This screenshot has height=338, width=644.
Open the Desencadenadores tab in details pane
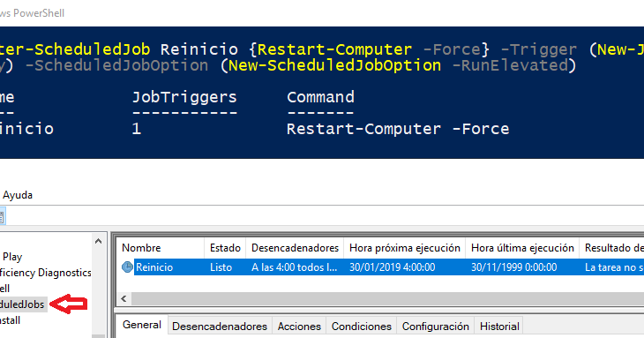pyautogui.click(x=220, y=327)
